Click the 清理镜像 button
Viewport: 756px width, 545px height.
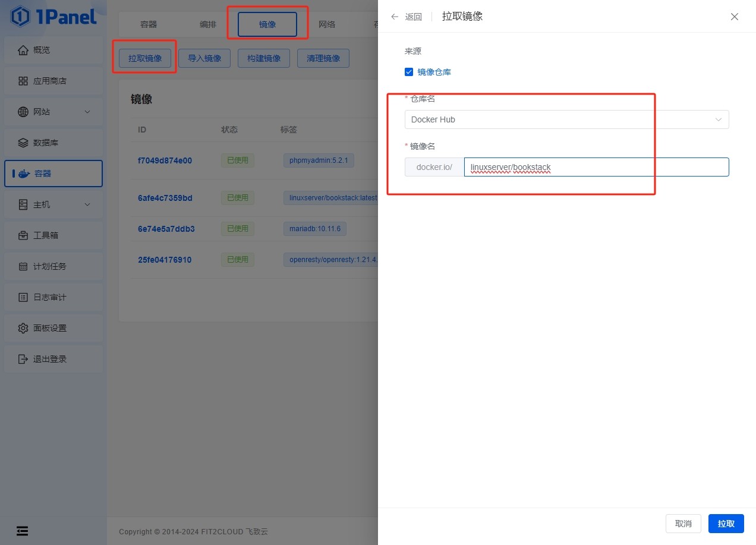pos(323,58)
